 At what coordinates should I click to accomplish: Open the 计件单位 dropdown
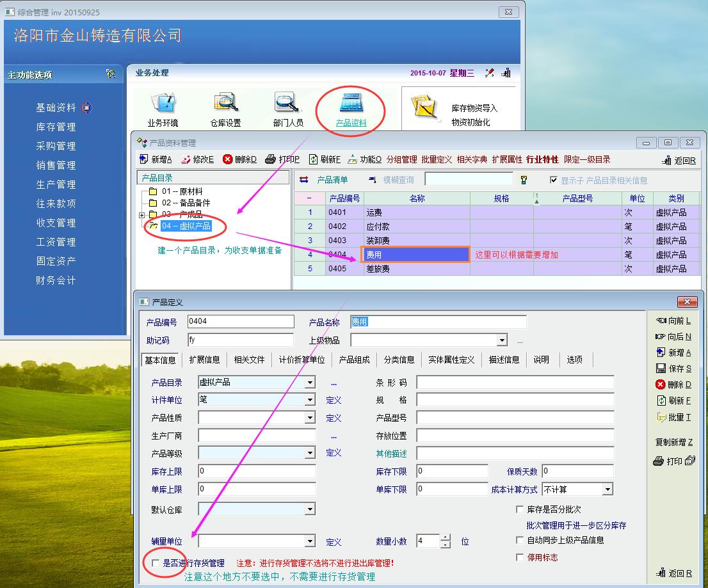pos(310,400)
